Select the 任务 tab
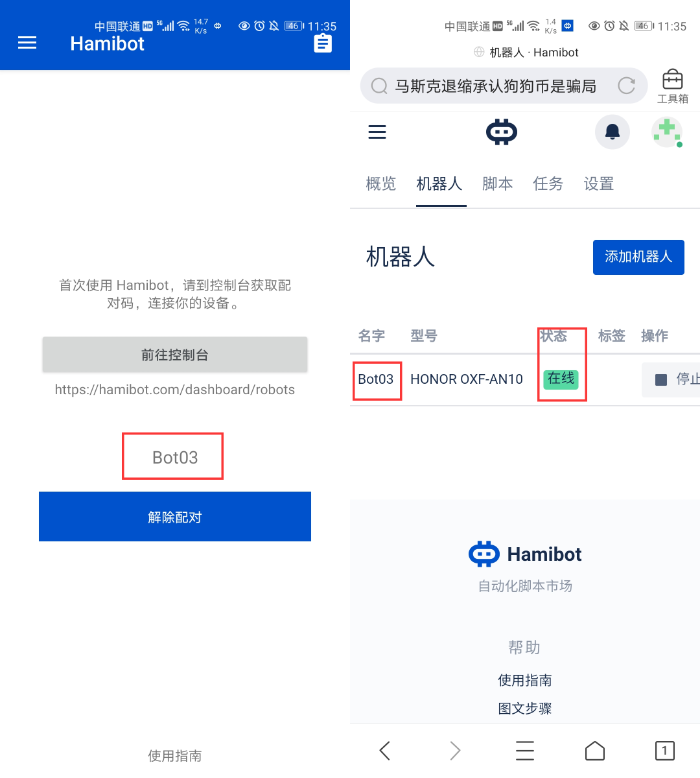This screenshot has width=700, height=778. 548,184
